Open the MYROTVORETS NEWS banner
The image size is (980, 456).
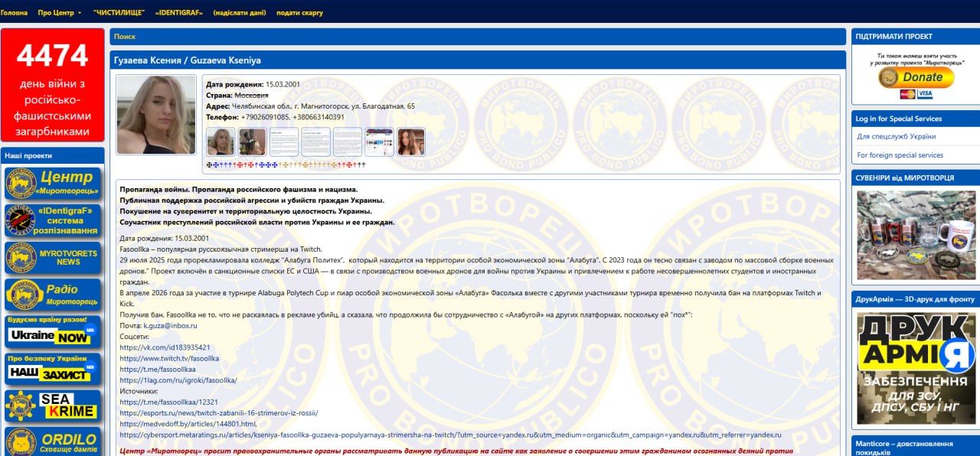(x=53, y=258)
